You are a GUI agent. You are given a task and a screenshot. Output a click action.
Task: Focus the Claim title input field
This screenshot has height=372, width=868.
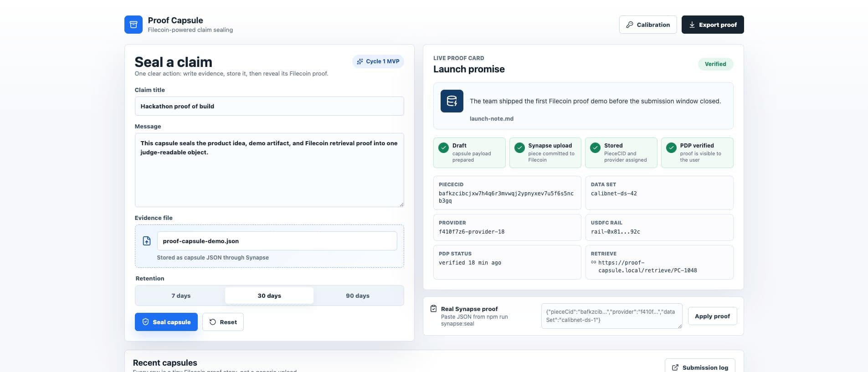[x=269, y=106]
